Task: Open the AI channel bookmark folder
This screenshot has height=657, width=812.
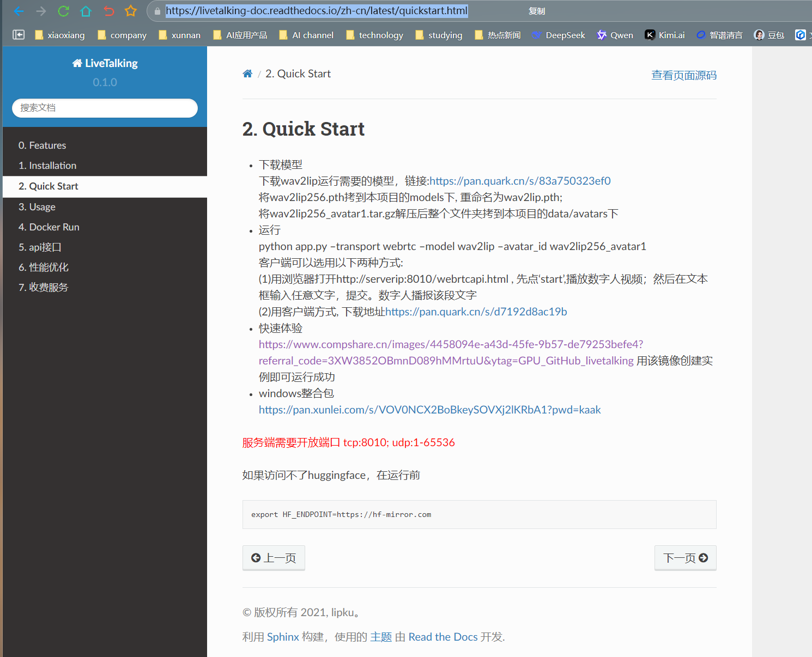Action: 306,35
